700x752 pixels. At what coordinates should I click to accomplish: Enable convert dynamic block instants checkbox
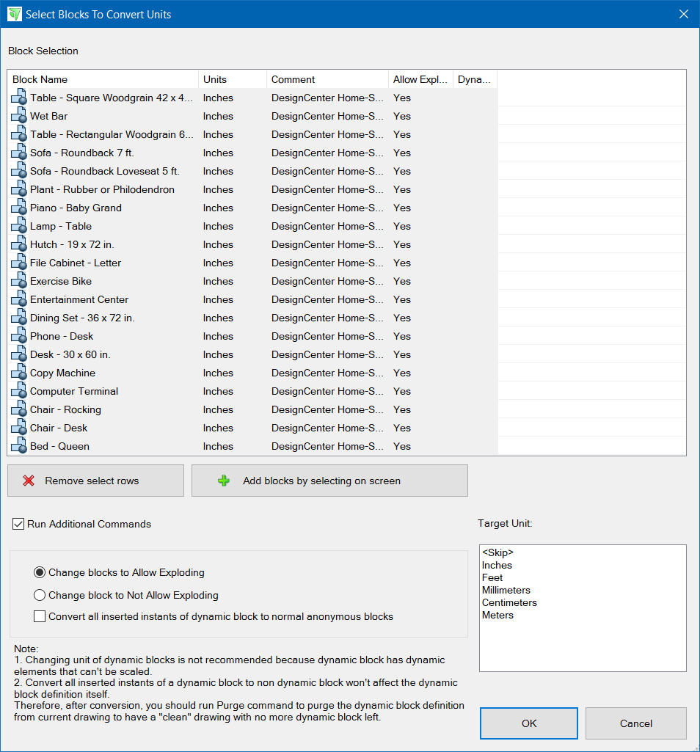click(40, 616)
